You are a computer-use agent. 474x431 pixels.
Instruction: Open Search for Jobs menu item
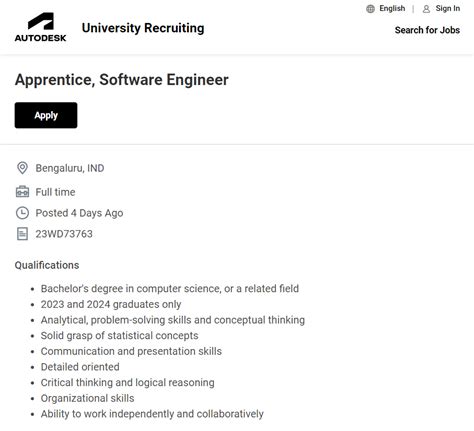click(x=427, y=30)
